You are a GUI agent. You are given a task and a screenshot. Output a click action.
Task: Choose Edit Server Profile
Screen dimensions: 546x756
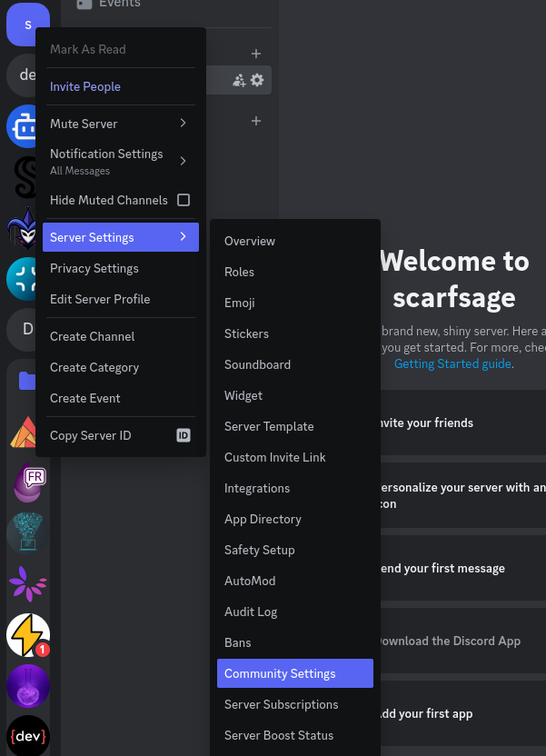point(121,299)
